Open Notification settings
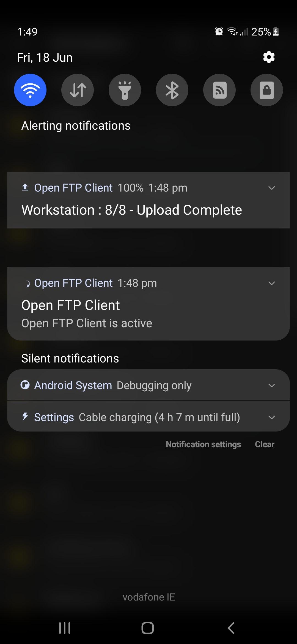 (204, 444)
